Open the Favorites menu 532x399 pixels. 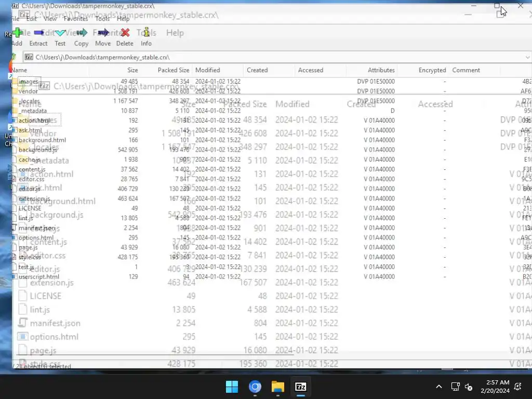[x=76, y=19]
